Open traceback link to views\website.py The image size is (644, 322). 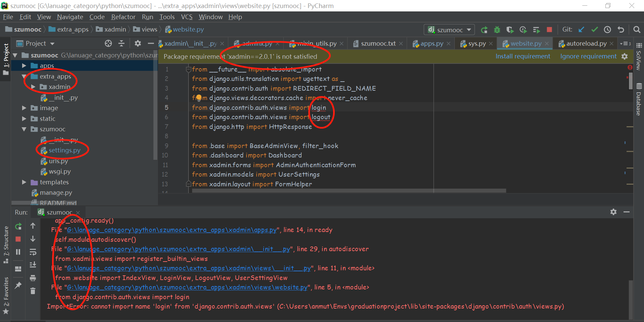click(187, 287)
